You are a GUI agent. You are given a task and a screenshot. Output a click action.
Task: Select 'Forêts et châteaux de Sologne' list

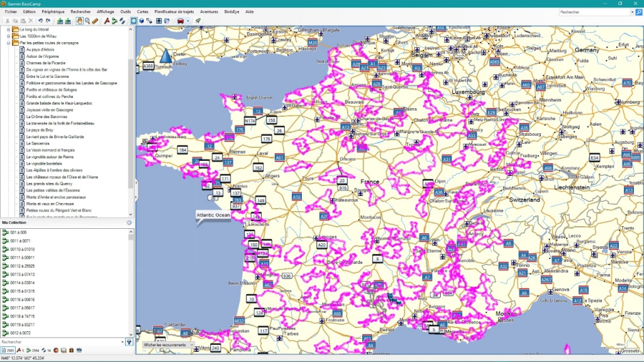(x=52, y=90)
